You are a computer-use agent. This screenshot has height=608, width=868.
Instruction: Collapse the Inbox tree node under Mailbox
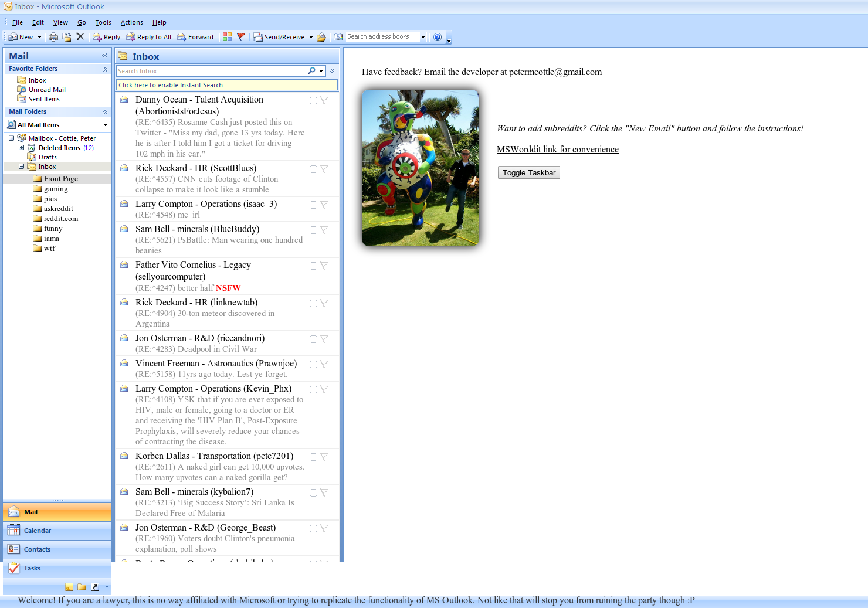click(x=22, y=167)
